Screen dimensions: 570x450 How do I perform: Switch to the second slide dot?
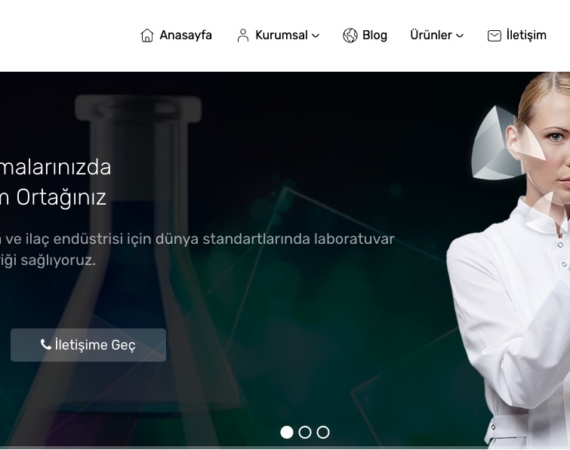click(x=305, y=432)
